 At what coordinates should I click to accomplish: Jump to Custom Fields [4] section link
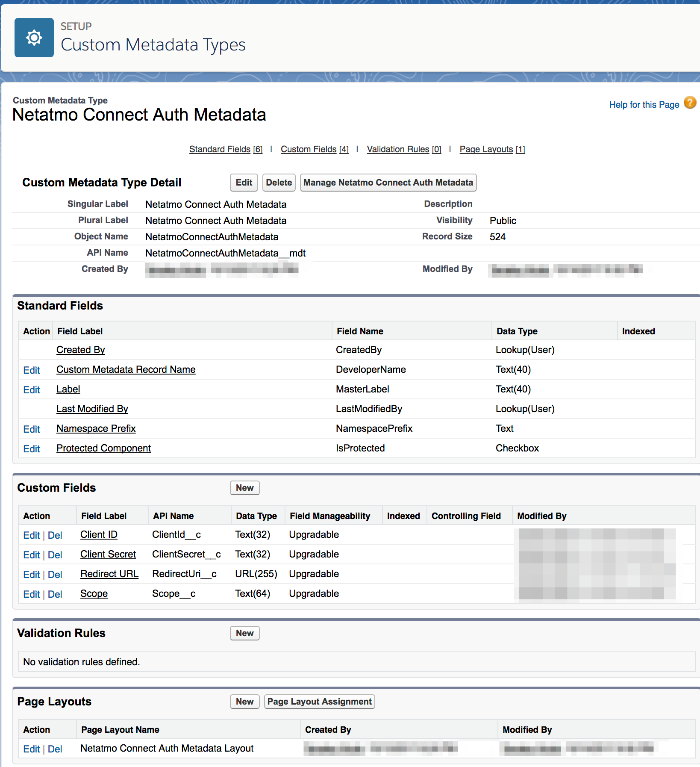[x=315, y=149]
